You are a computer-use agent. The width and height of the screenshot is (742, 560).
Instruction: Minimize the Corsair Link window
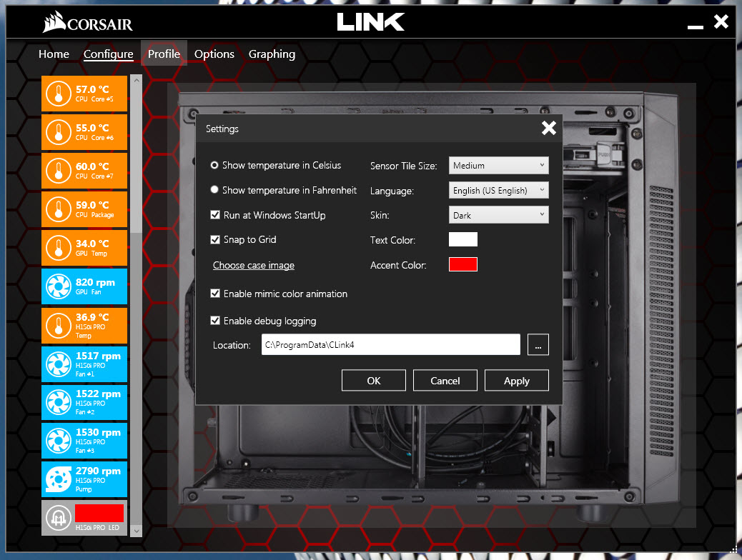695,27
